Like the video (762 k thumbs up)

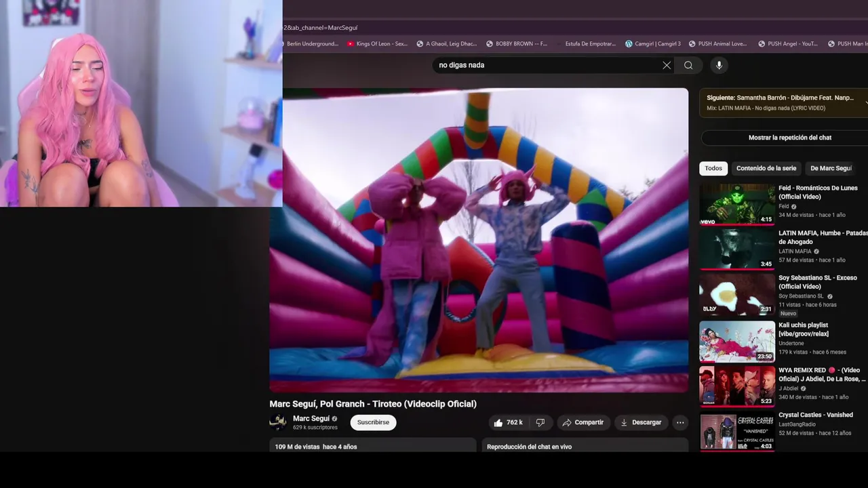pyautogui.click(x=509, y=422)
